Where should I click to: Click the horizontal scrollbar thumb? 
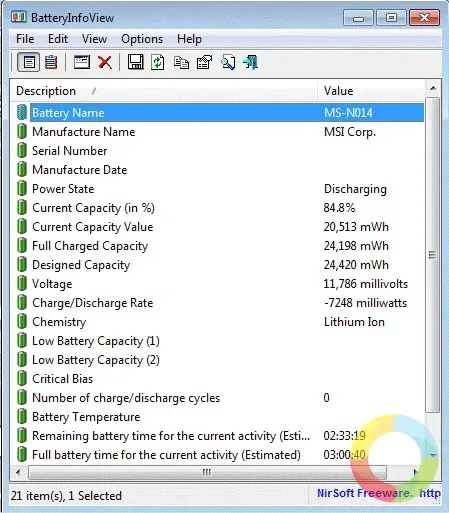tap(207, 472)
